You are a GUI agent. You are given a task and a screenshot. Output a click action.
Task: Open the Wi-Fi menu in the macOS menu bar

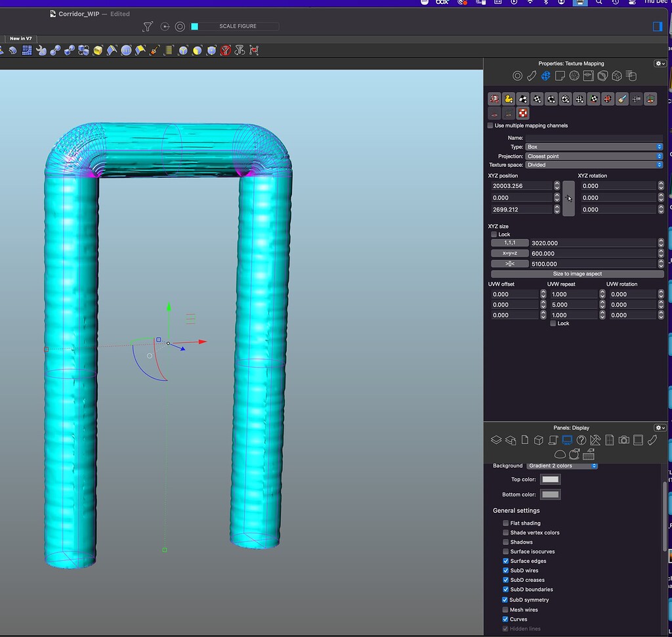[530, 3]
